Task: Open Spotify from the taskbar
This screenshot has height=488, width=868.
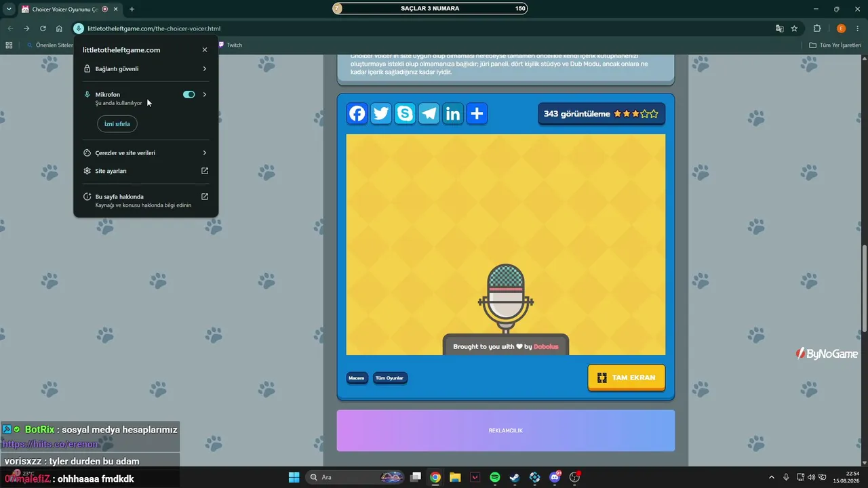Action: [x=495, y=477]
